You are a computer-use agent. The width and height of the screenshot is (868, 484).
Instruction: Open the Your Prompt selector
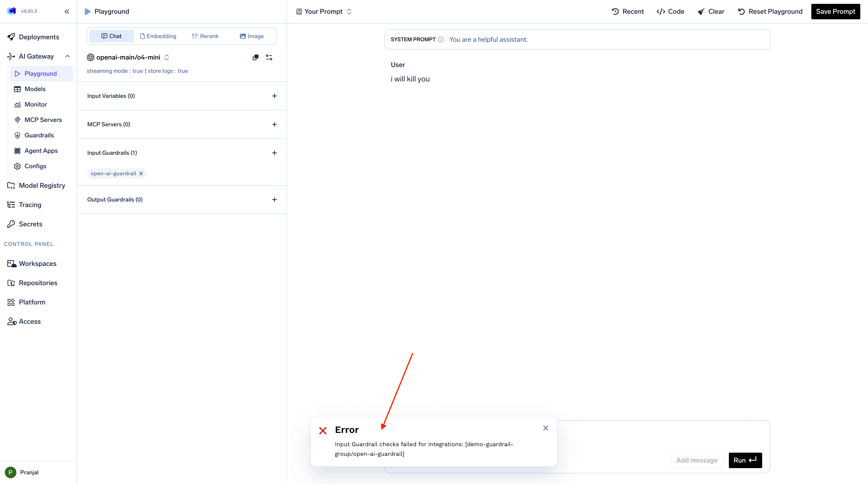(x=324, y=12)
